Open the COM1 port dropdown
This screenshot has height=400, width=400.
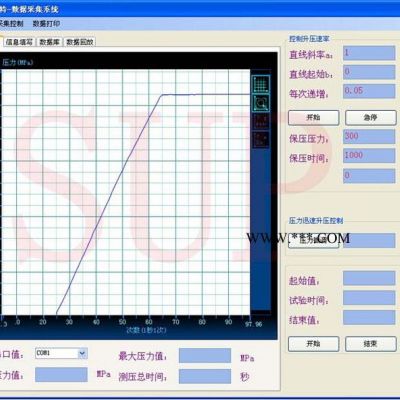click(x=82, y=353)
